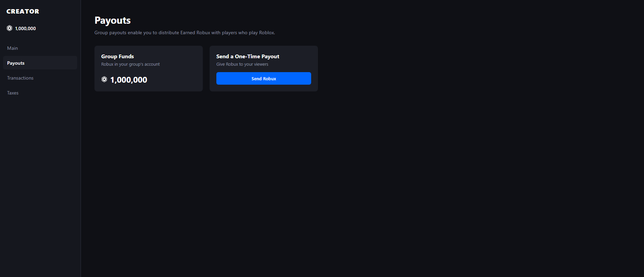Click the Group Funds card title
The width and height of the screenshot is (644, 277).
coord(117,56)
